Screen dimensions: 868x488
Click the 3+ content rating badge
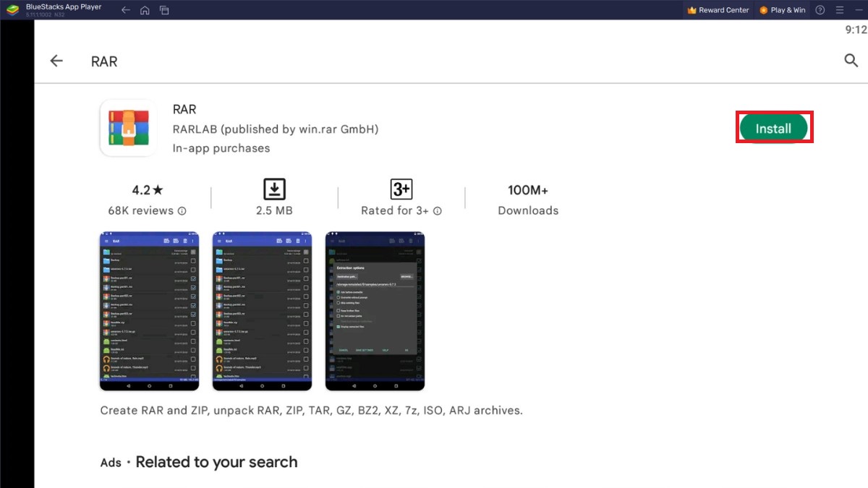(x=401, y=189)
